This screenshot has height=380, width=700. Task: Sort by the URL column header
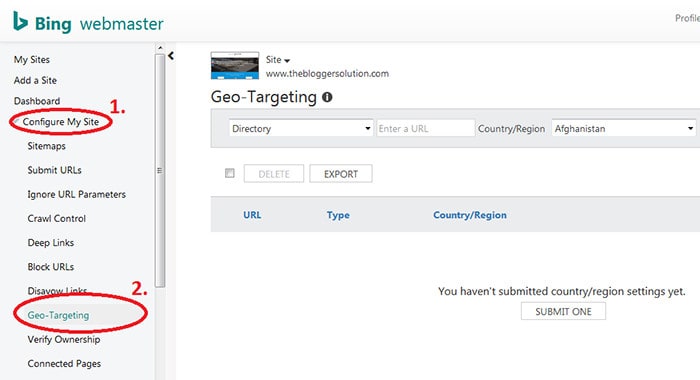tap(252, 215)
